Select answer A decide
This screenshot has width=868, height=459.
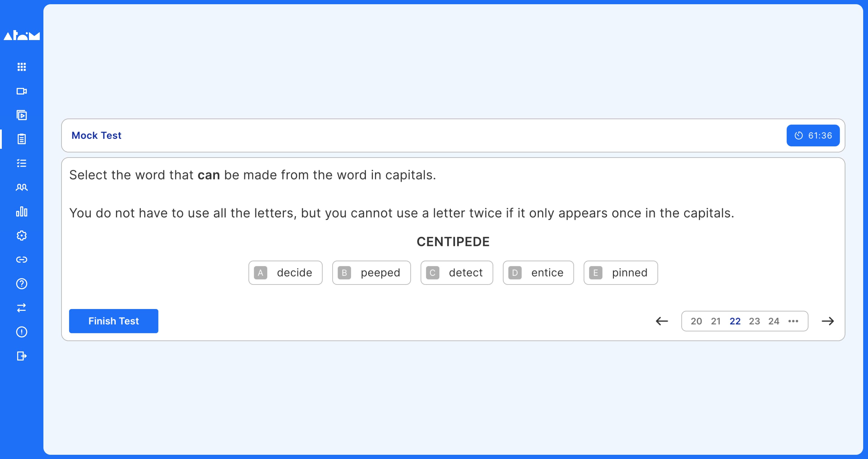(x=285, y=273)
